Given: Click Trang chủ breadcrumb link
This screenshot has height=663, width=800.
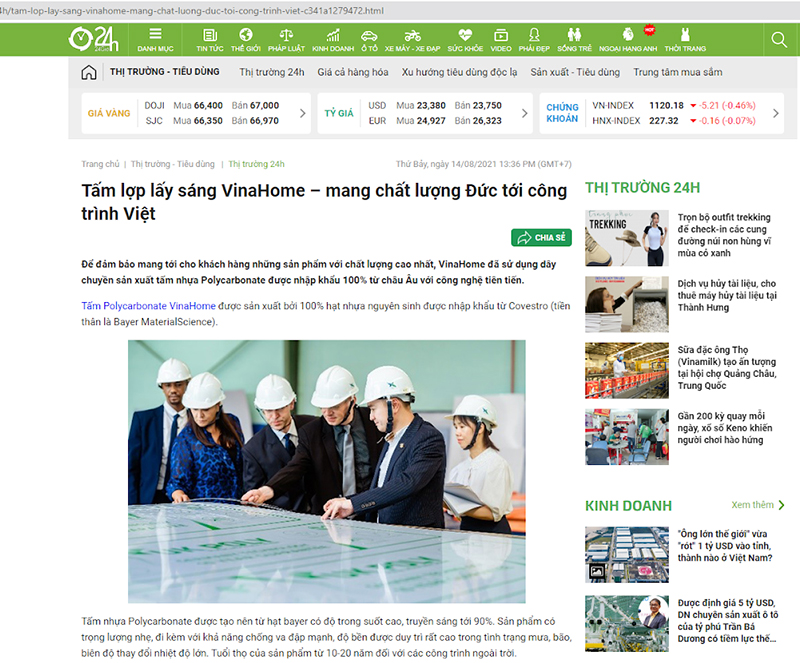Looking at the screenshot, I should (100, 164).
